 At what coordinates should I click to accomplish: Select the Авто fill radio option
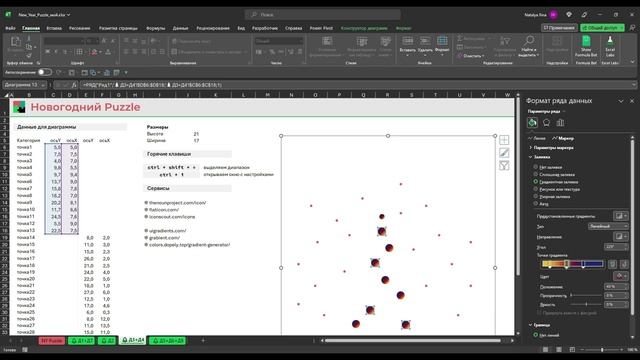tap(536, 203)
